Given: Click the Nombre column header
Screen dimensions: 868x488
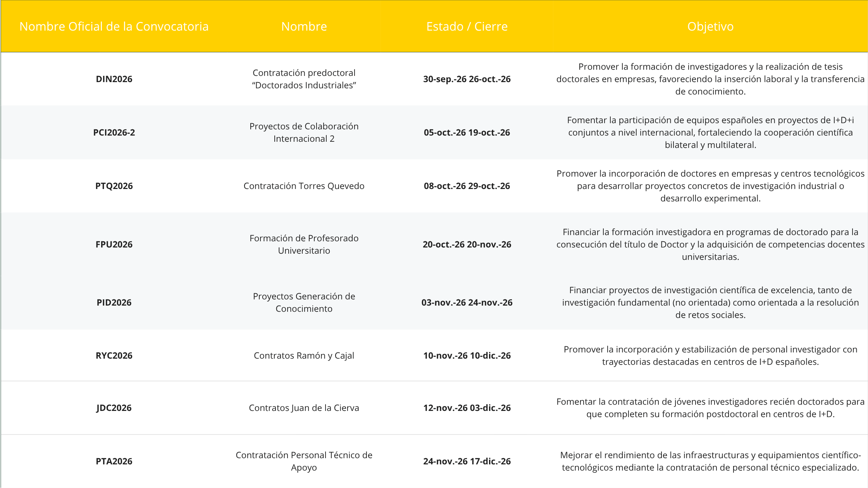Looking at the screenshot, I should 304,26.
